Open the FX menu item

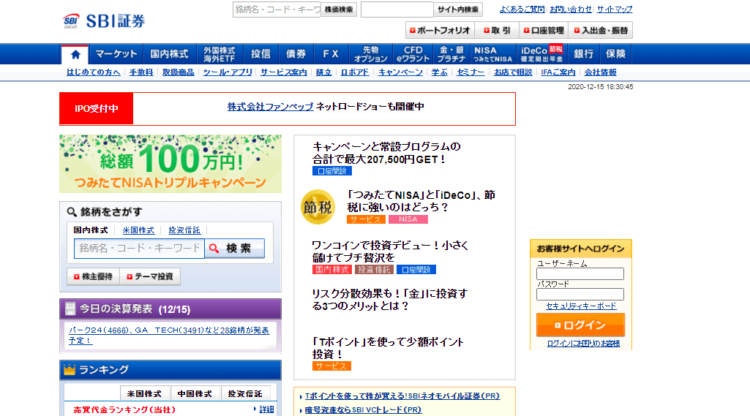coord(330,54)
